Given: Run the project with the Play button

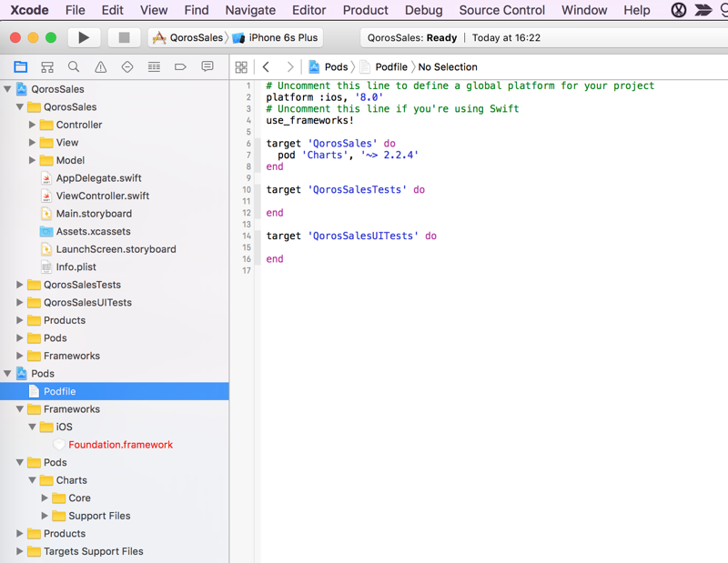Looking at the screenshot, I should (84, 37).
